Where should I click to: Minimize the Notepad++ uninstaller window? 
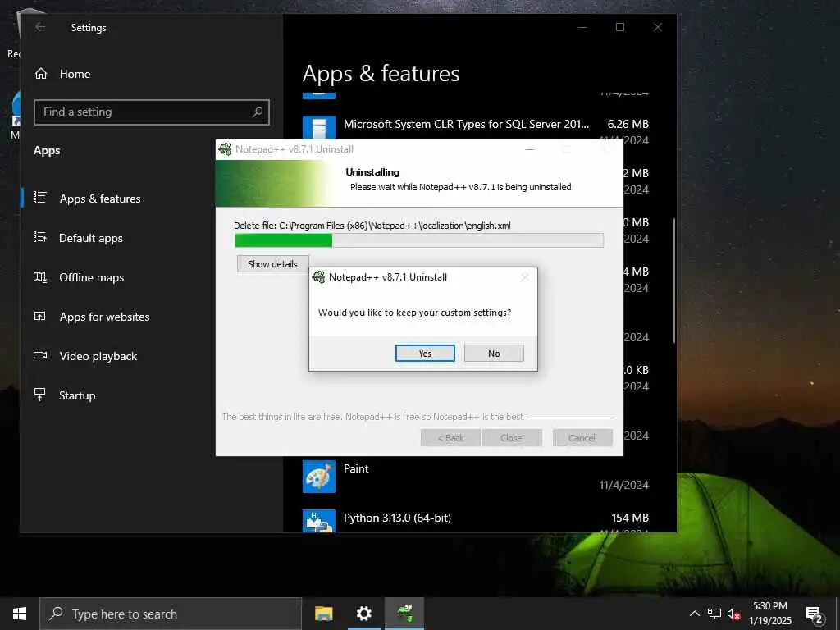click(x=530, y=149)
